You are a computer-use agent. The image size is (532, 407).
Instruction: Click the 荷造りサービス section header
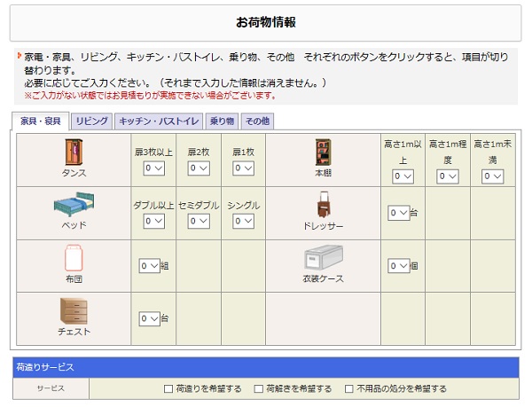tap(265, 367)
